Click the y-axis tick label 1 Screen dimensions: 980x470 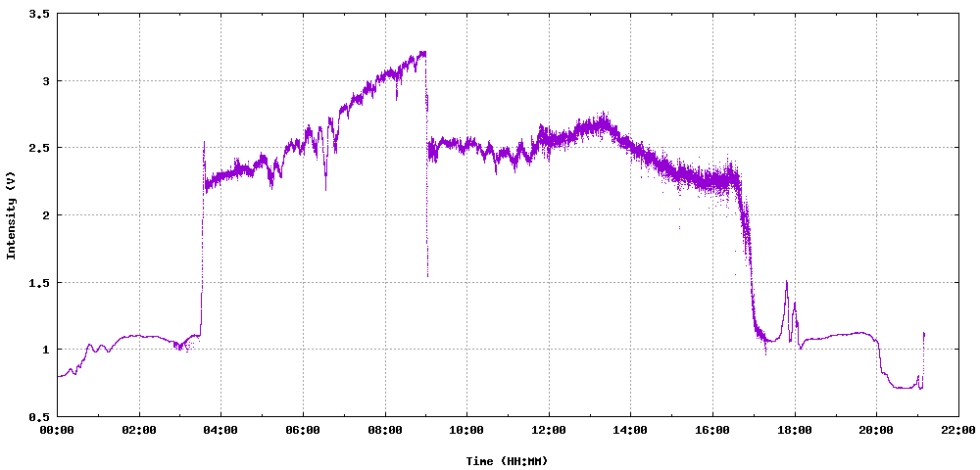[x=46, y=349]
